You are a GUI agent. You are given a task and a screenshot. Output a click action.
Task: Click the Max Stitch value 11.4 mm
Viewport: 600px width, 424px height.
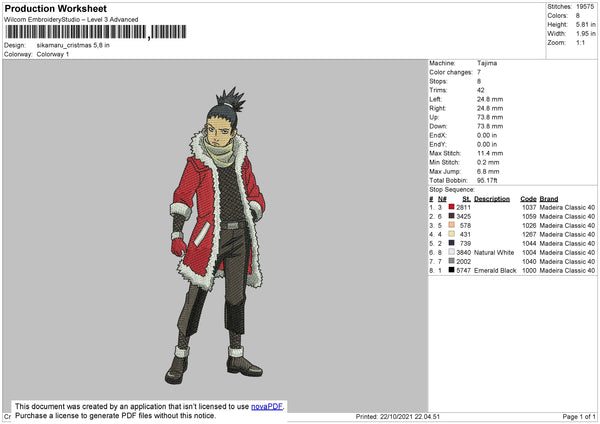pos(490,153)
